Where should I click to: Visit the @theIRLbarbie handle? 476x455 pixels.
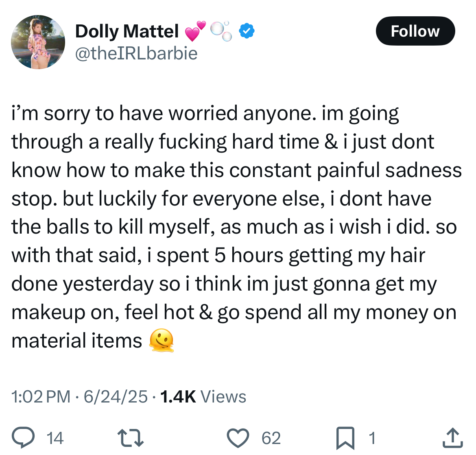[136, 53]
